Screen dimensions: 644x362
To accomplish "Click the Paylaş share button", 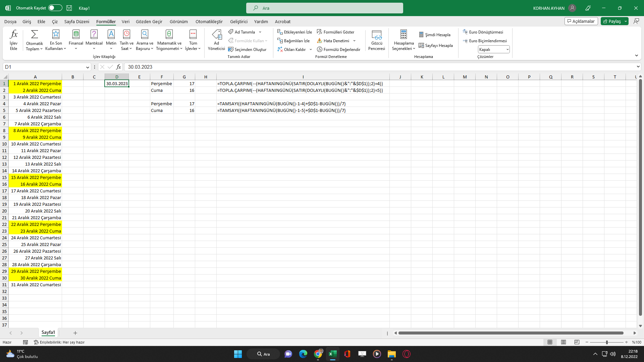I will [612, 21].
